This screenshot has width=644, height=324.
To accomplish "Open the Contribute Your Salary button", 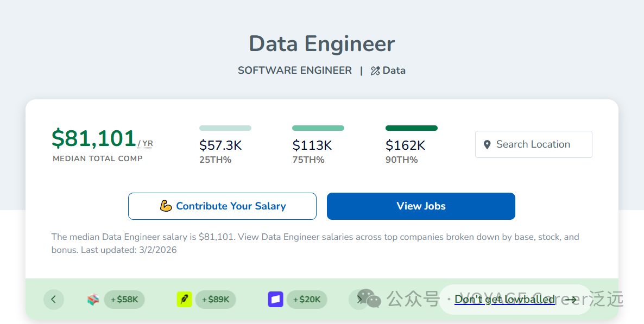I will pos(222,206).
